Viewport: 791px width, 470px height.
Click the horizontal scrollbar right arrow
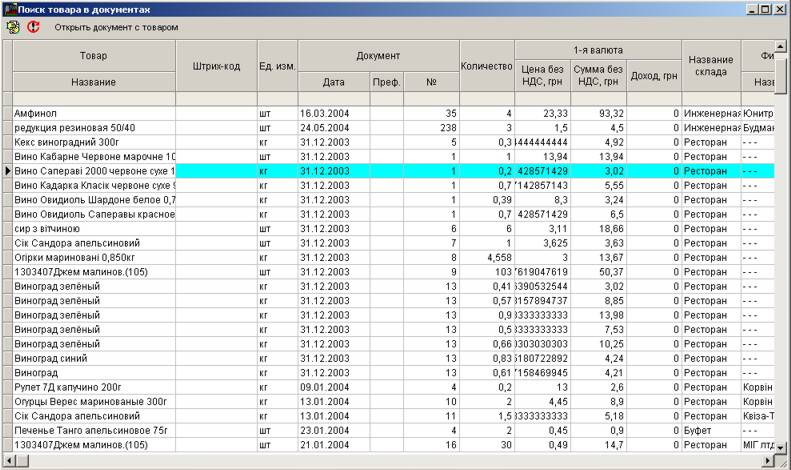click(x=768, y=461)
